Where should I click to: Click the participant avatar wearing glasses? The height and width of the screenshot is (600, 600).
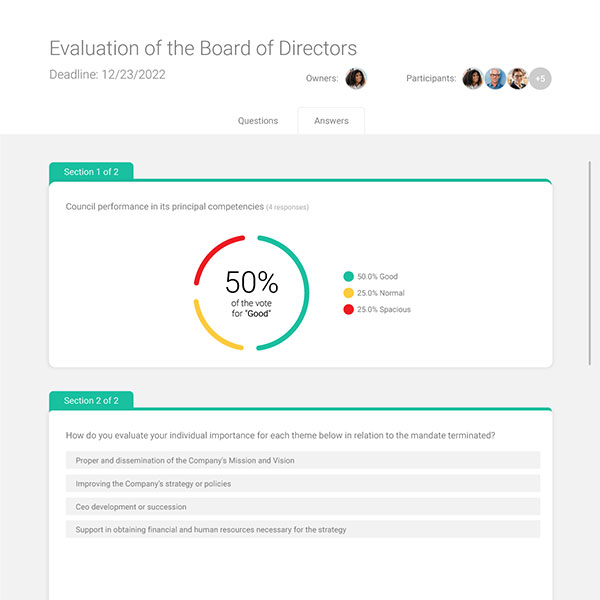517,78
